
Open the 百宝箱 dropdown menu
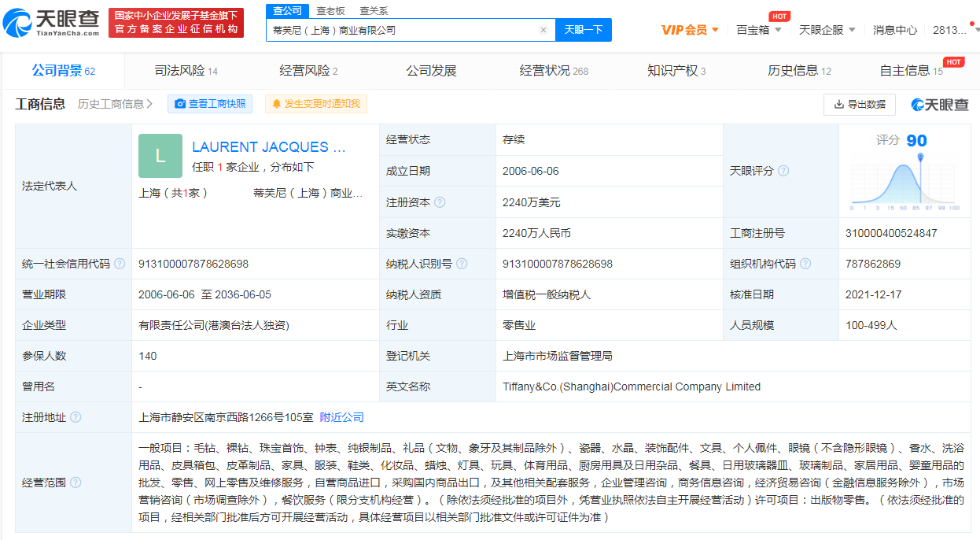coord(759,30)
